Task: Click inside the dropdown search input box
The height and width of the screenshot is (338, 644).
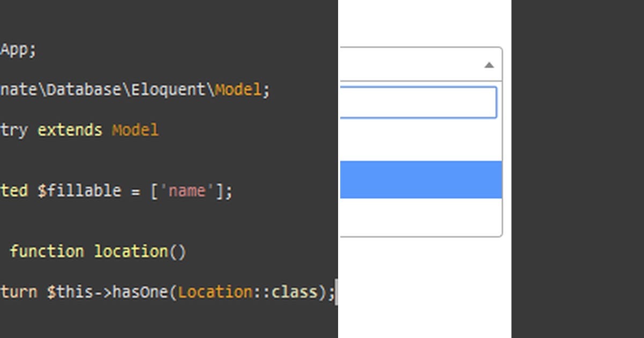Action: point(419,102)
